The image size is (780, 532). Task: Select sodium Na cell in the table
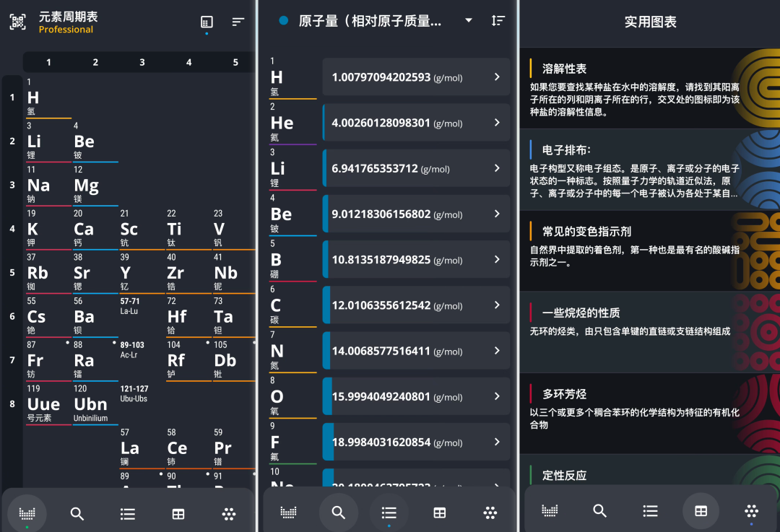pyautogui.click(x=48, y=185)
